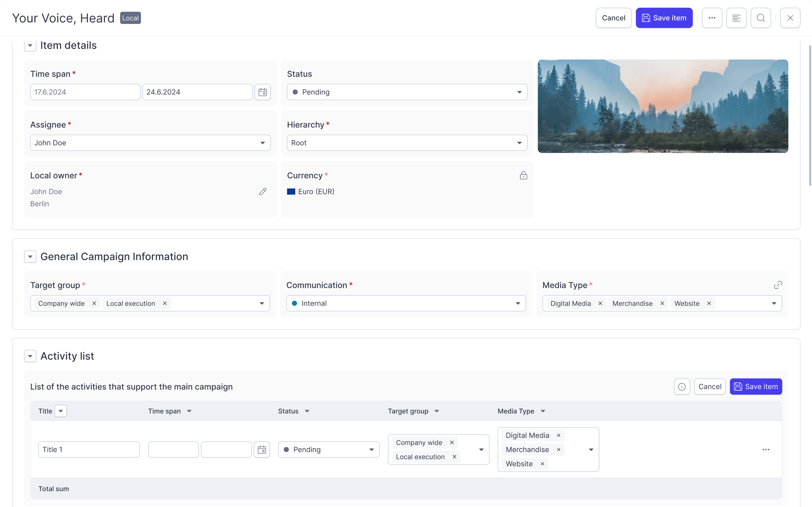812x507 pixels.
Task: Expand the Media Type multi-select arrow
Action: pos(774,303)
